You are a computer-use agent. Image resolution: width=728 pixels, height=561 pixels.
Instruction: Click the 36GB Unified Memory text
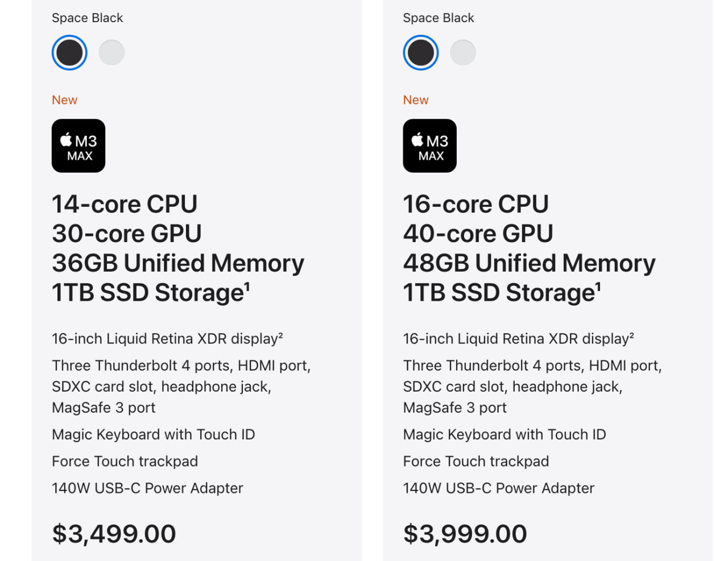point(178,263)
